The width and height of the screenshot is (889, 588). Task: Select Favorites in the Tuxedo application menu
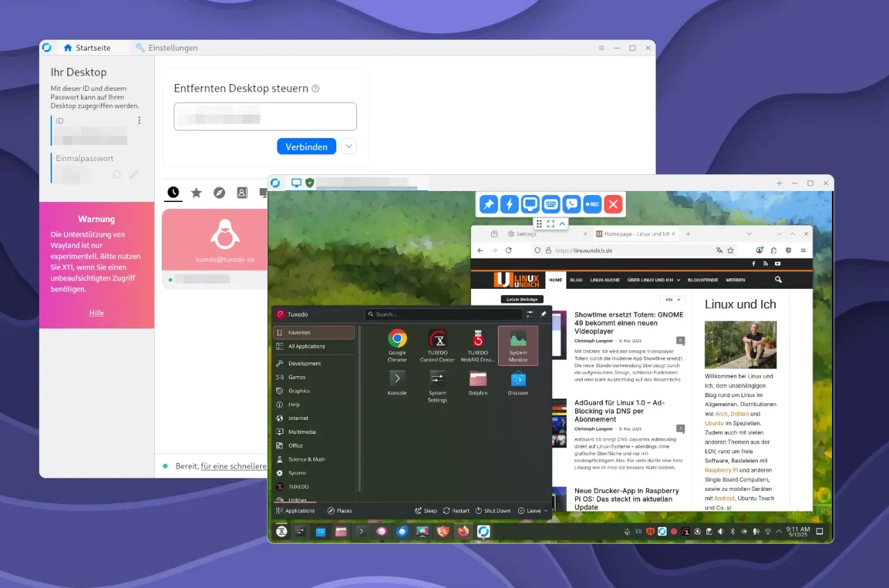click(x=314, y=333)
